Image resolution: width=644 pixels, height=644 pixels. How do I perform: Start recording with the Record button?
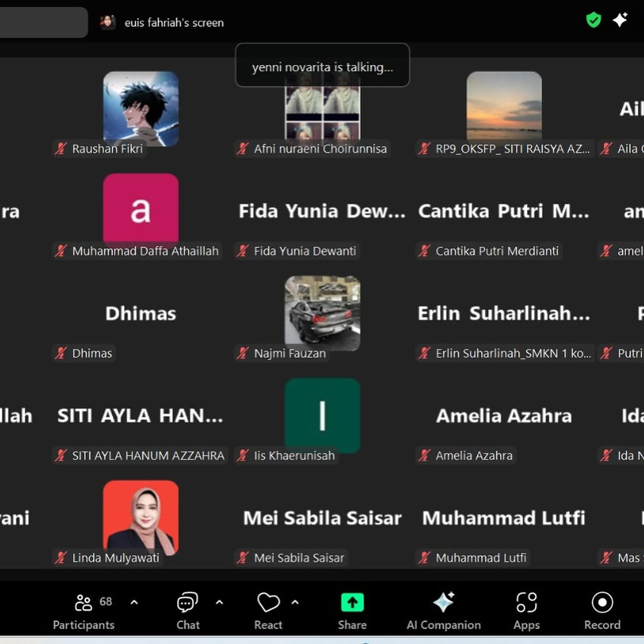coord(602,611)
